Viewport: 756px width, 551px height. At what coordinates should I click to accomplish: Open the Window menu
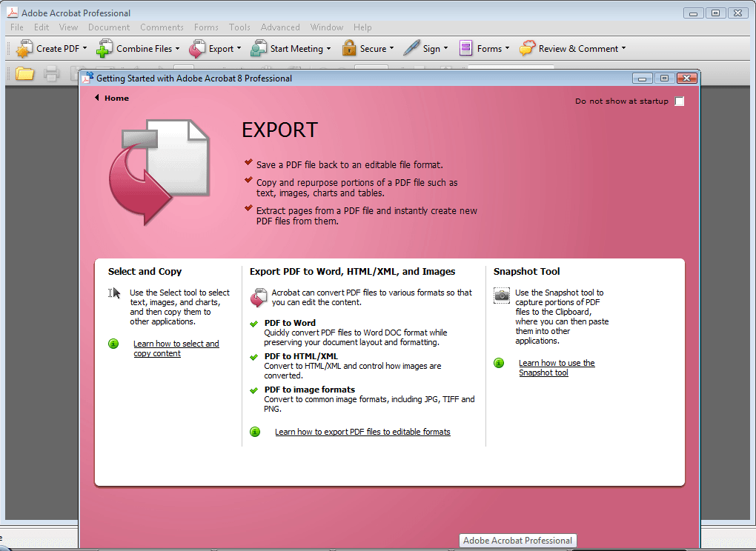tap(327, 27)
